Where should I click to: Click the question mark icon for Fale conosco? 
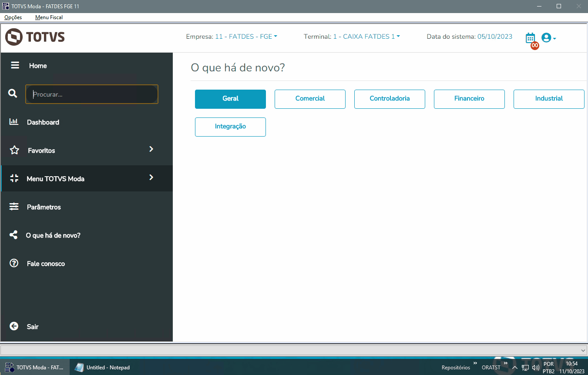pyautogui.click(x=14, y=263)
